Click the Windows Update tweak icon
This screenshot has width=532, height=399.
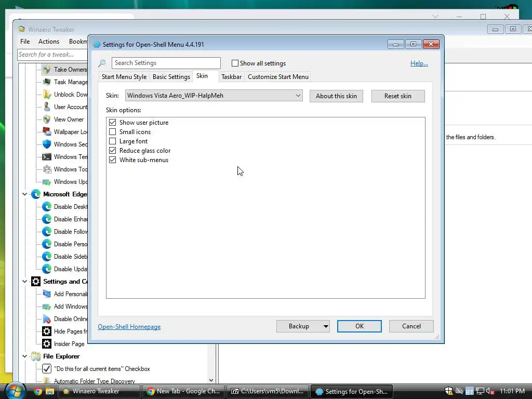coord(47,182)
